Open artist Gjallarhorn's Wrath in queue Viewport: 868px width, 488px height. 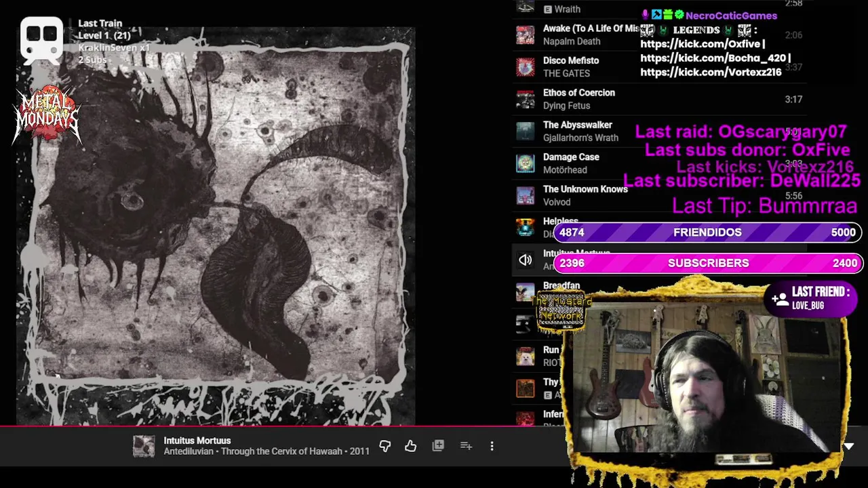point(580,138)
